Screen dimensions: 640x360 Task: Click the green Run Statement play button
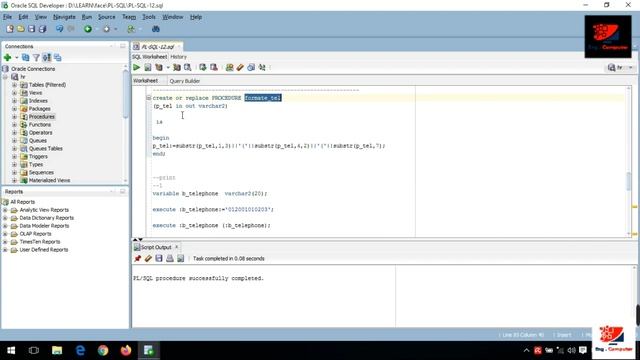pyautogui.click(x=137, y=67)
